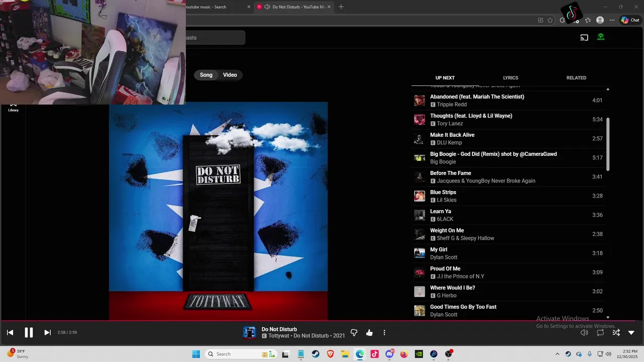Screen dimensions: 644x362
Task: Switch to Video mode
Action: tap(230, 75)
